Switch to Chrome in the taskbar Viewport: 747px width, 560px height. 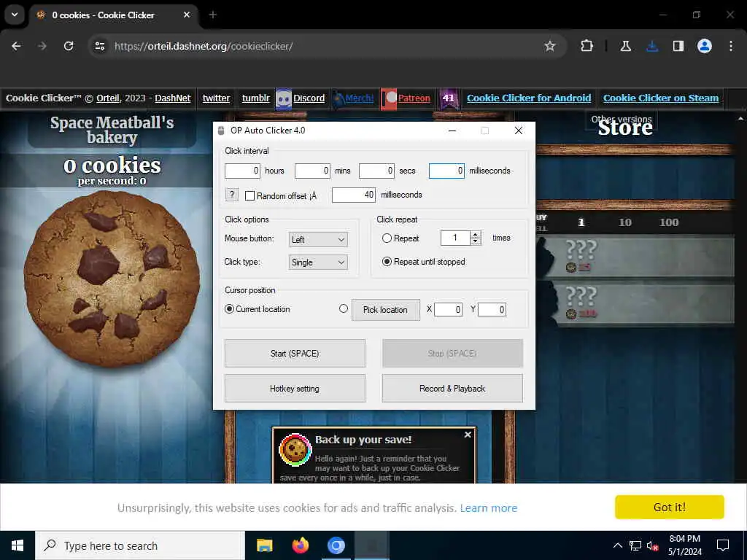coord(336,545)
